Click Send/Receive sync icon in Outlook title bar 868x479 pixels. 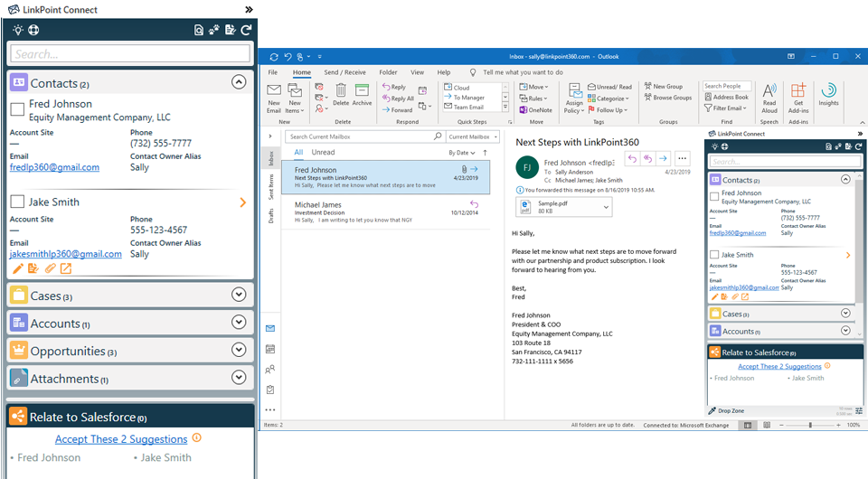coord(274,56)
